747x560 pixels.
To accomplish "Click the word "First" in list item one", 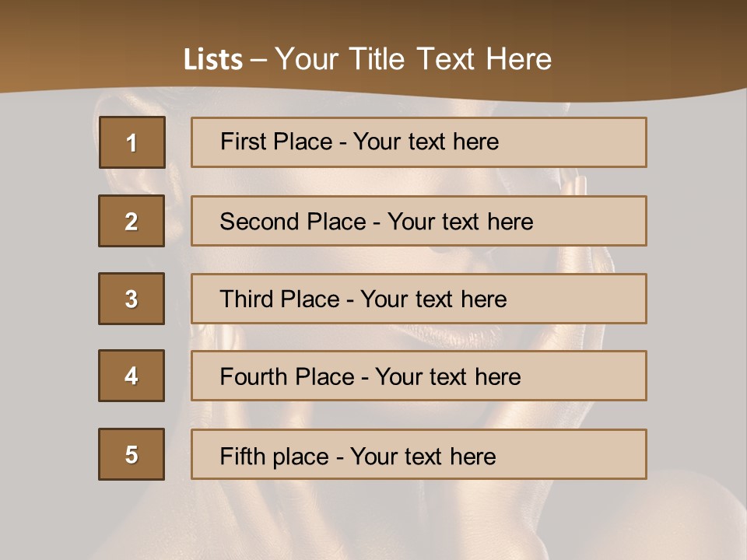I will [x=244, y=142].
